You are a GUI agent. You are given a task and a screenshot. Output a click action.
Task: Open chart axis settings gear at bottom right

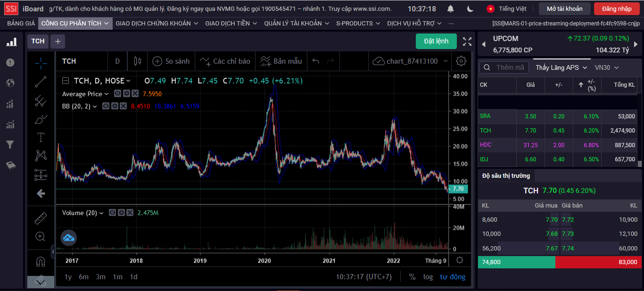pyautogui.click(x=460, y=260)
